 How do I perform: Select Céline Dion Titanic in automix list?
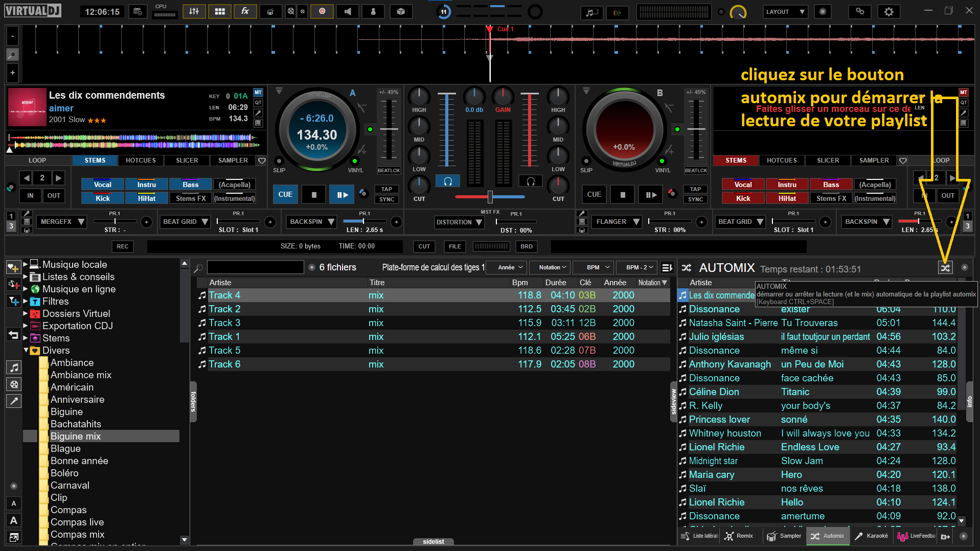(x=817, y=392)
